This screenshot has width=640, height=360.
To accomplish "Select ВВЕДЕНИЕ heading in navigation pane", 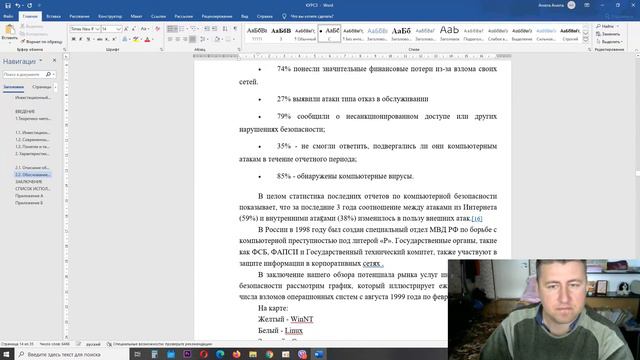I will pyautogui.click(x=25, y=111).
